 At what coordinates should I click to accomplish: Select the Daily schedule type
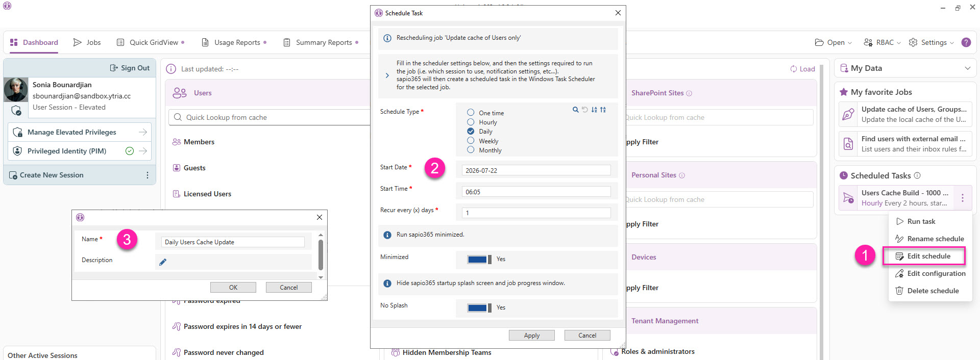pos(471,131)
